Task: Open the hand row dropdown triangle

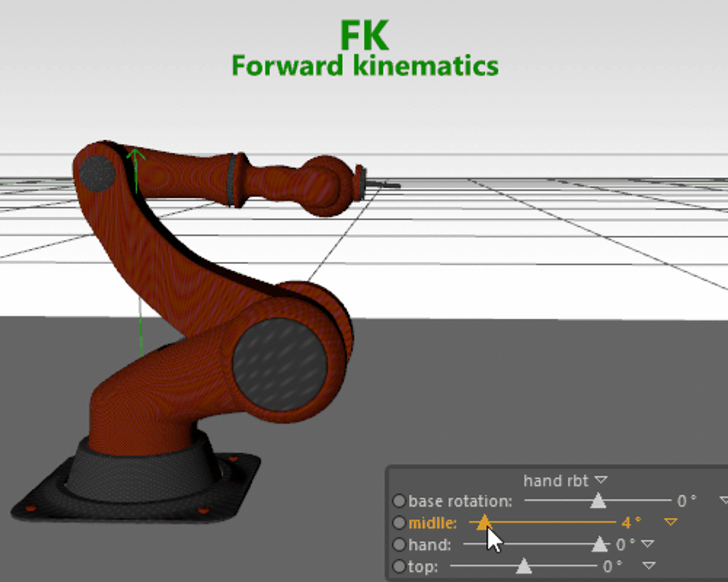Action: [x=648, y=544]
